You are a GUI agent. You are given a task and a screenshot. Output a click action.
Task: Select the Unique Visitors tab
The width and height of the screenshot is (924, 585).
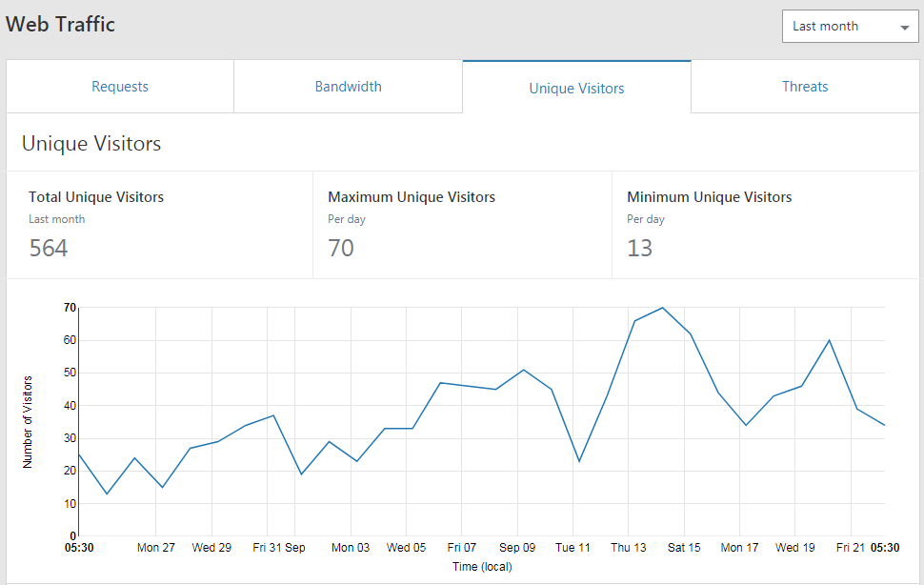pos(576,89)
